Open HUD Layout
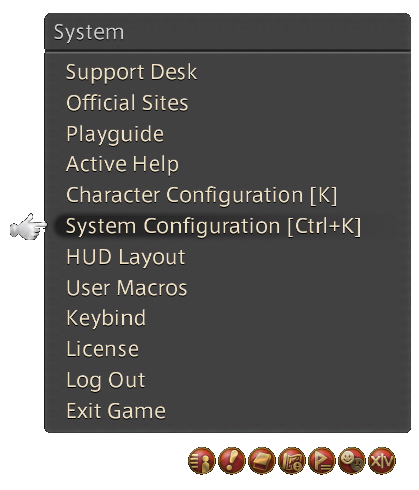Viewport: 419px width, 490px height. coord(126,257)
